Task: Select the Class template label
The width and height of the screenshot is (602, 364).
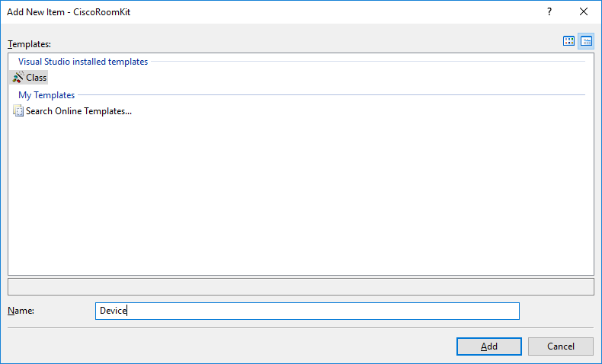Action: point(36,78)
